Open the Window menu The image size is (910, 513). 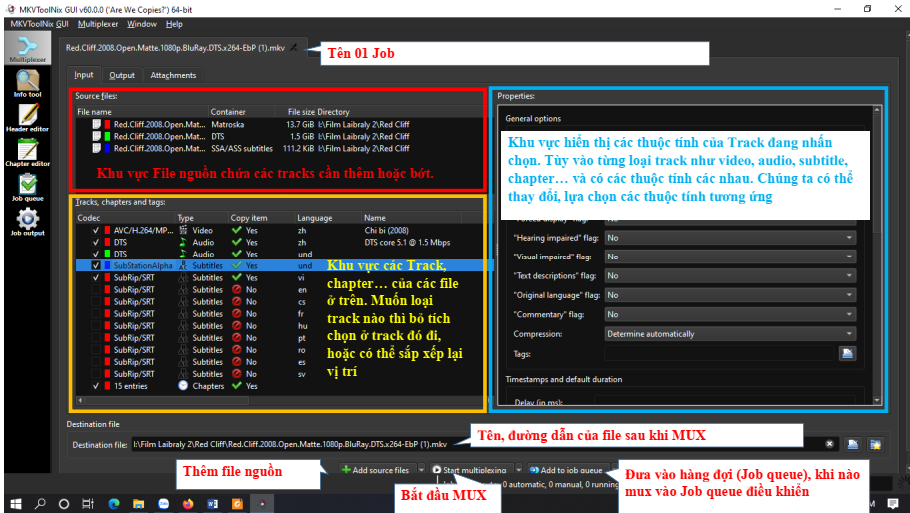pyautogui.click(x=142, y=24)
